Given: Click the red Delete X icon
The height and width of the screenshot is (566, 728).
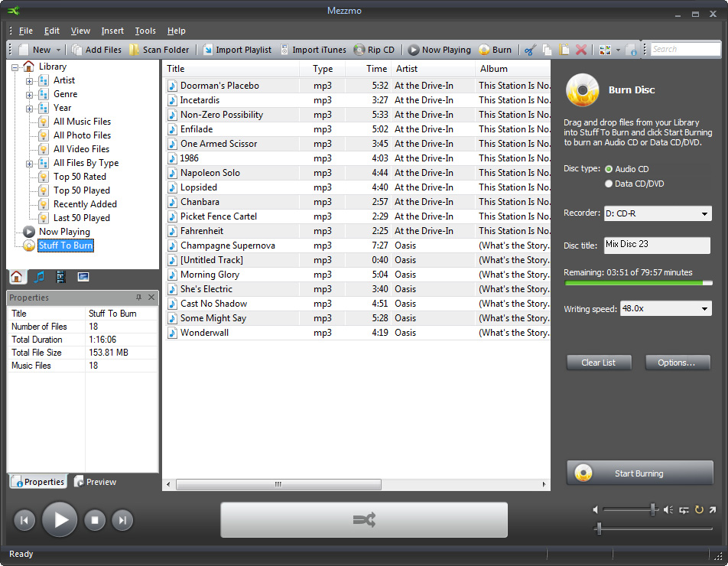Looking at the screenshot, I should [581, 50].
